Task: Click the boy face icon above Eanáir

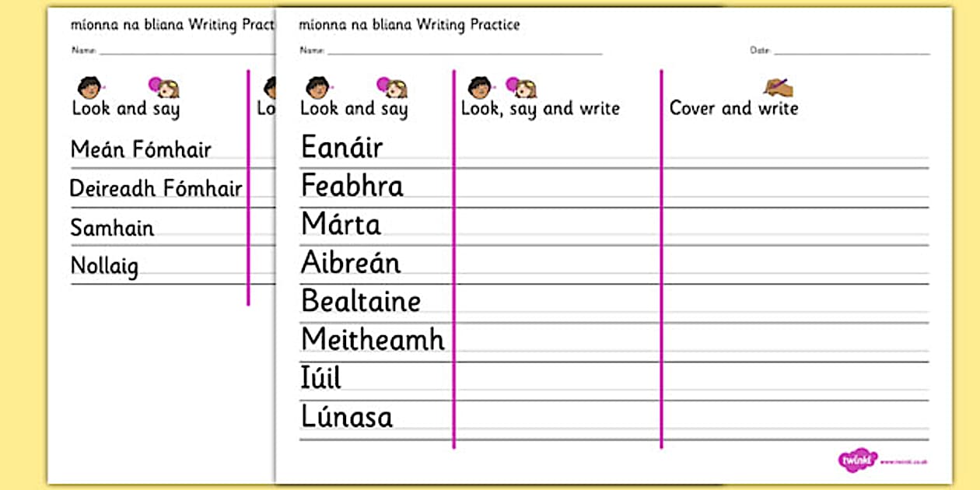Action: coord(317,87)
